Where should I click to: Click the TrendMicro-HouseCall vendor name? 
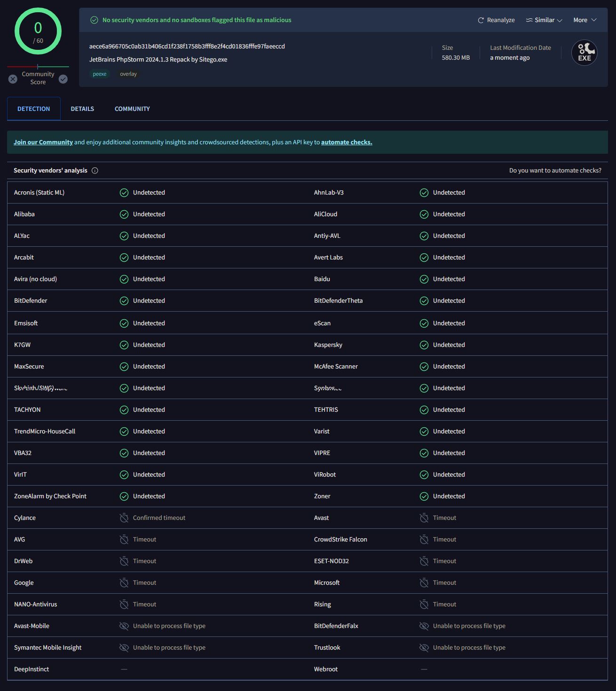click(45, 432)
